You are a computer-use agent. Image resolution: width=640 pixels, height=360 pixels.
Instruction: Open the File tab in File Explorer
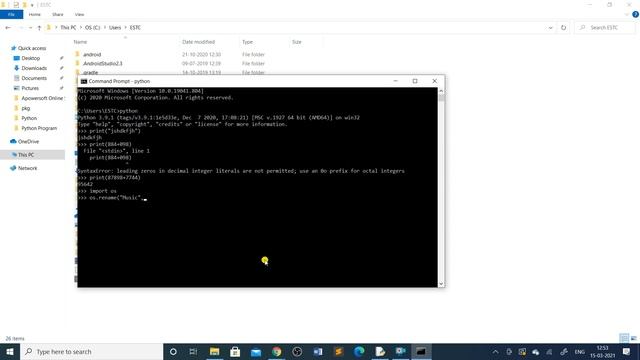click(x=11, y=14)
